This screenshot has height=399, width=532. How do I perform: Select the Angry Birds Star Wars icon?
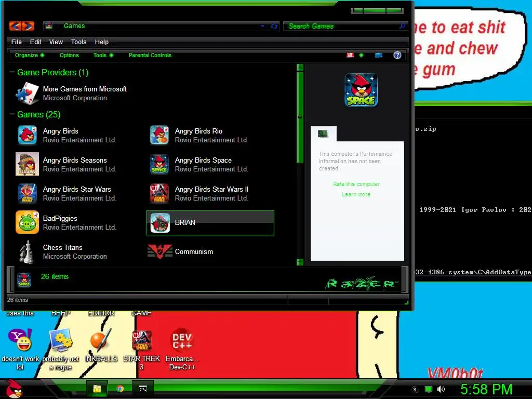pyautogui.click(x=27, y=193)
